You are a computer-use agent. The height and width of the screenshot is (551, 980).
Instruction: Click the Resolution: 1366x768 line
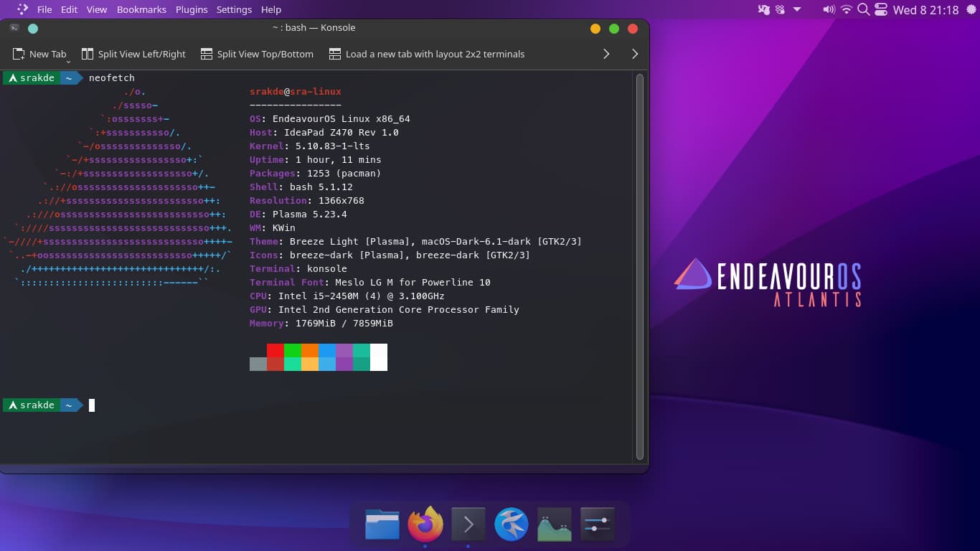tap(307, 200)
